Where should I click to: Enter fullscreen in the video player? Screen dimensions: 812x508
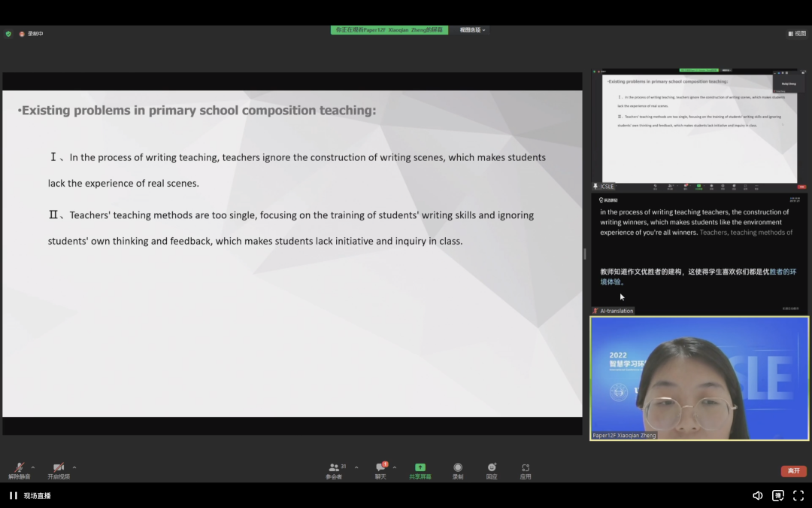click(x=798, y=495)
